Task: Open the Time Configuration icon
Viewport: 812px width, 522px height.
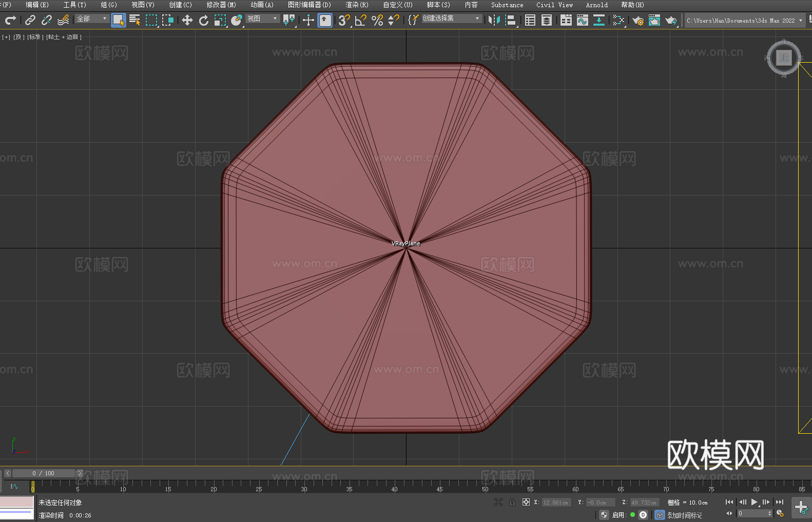Action: (780, 513)
